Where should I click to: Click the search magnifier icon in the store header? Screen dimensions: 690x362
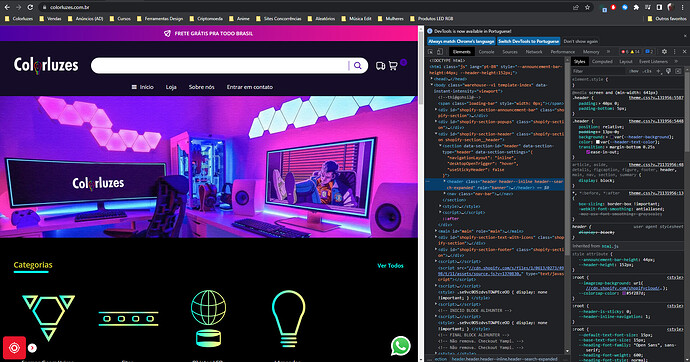click(x=358, y=66)
